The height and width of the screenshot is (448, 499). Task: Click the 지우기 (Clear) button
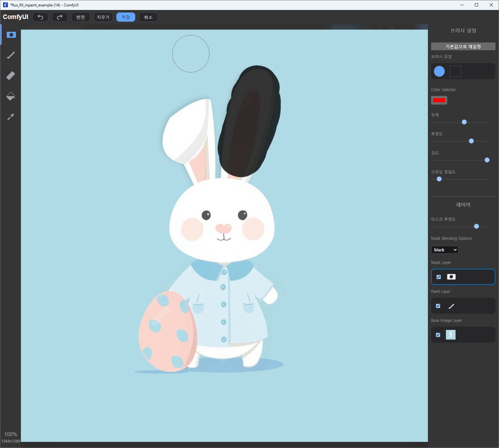pyautogui.click(x=103, y=17)
